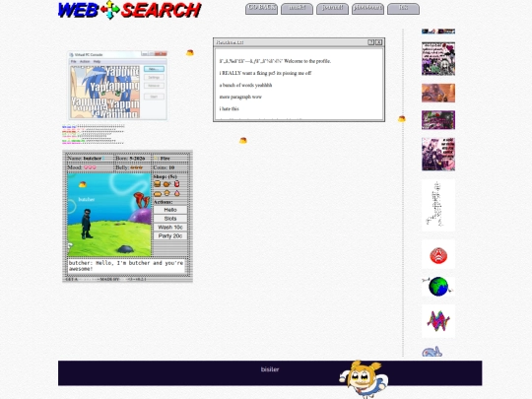Buy the hot dog bun shop item
This screenshot has height=399, width=532.
pos(158,194)
